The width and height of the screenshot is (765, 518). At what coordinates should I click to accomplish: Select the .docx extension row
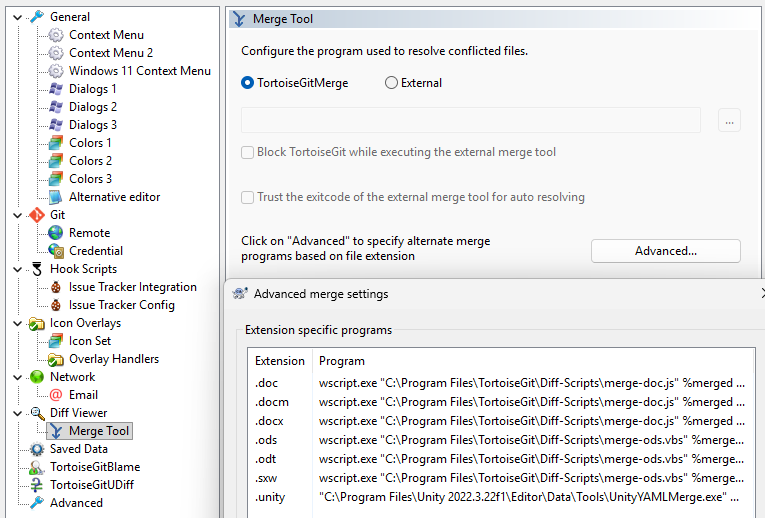pos(500,421)
